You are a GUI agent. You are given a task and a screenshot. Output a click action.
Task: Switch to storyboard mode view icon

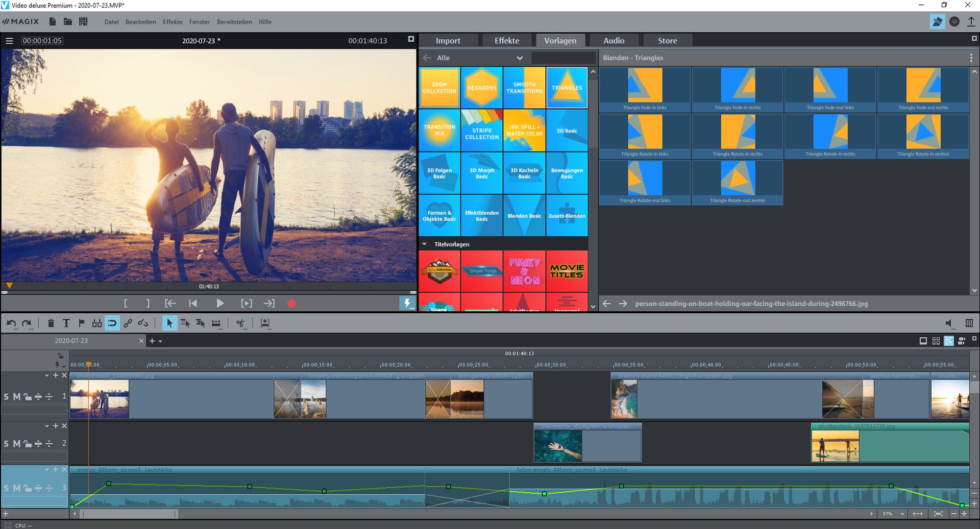pyautogui.click(x=923, y=341)
